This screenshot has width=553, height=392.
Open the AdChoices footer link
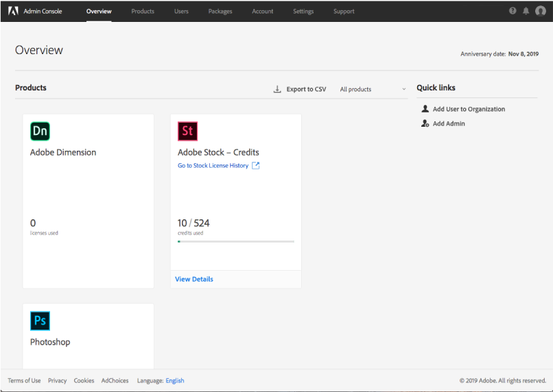pos(115,380)
